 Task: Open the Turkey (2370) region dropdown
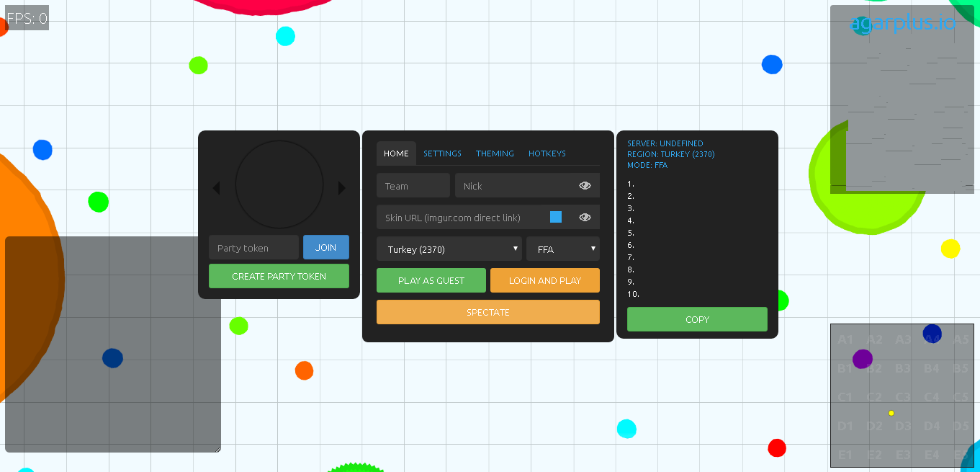tap(449, 249)
